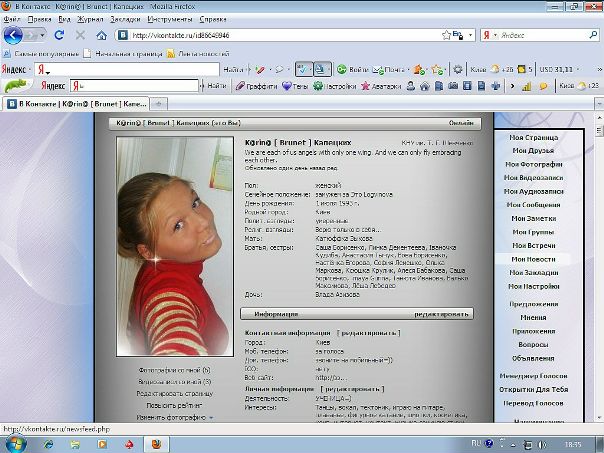Viewport: 604px width, 453px height.
Task: Go to Мои Фотографии link
Action: [x=534, y=164]
